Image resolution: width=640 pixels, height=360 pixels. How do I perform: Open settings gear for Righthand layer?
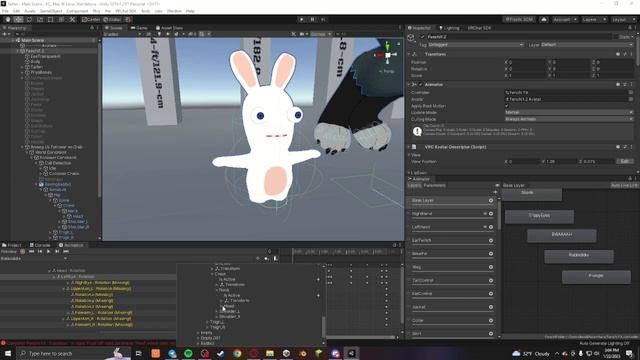[x=491, y=213]
